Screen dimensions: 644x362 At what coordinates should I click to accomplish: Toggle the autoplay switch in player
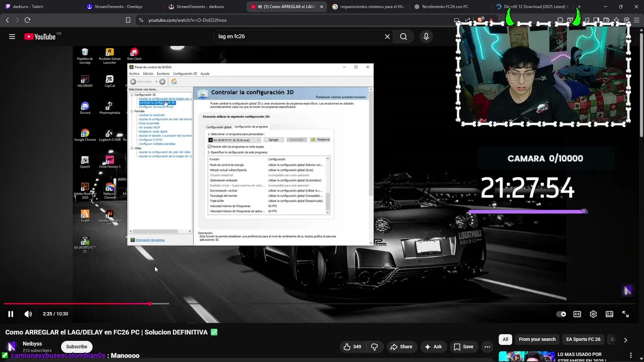[561, 314]
